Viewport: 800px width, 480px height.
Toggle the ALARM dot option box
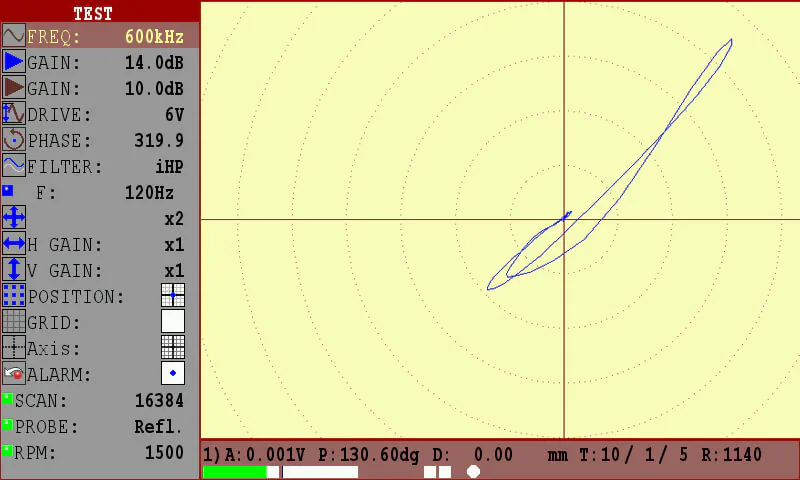173,374
